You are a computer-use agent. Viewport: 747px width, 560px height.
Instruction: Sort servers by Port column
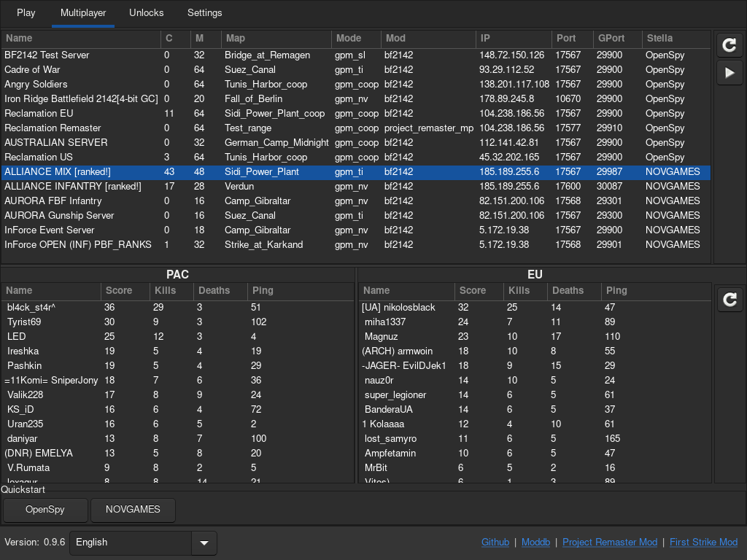(573, 39)
